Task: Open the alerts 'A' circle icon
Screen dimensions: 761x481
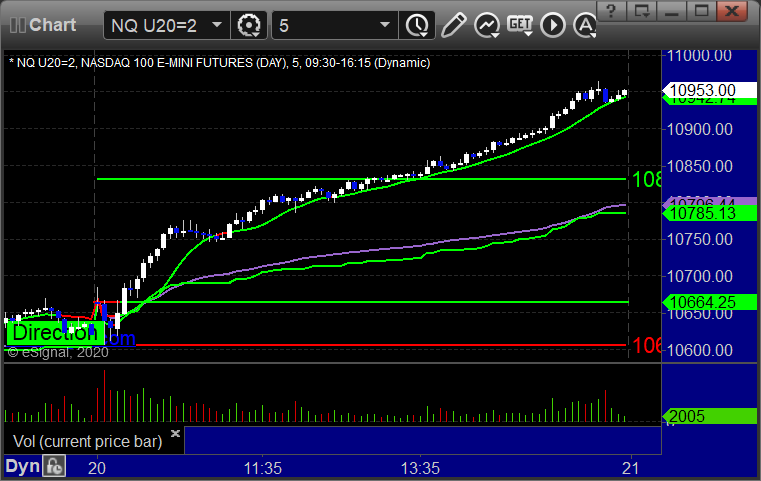Action: [x=585, y=25]
